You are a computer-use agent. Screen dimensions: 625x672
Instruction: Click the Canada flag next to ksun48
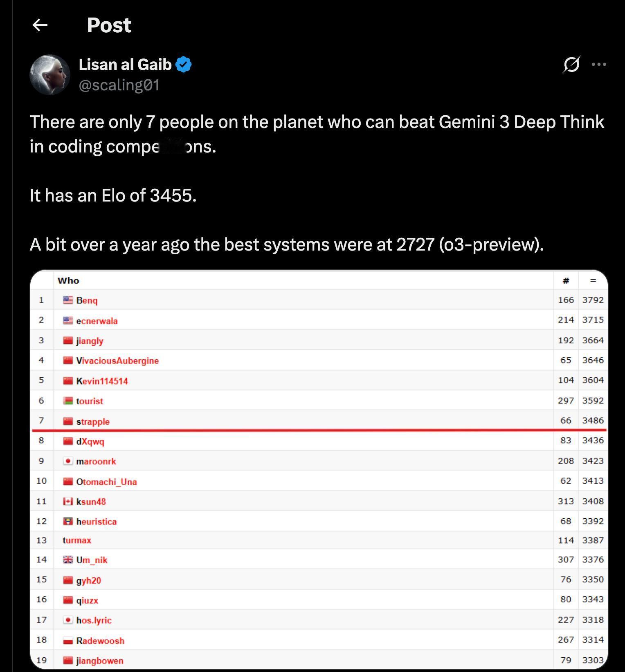coord(68,500)
